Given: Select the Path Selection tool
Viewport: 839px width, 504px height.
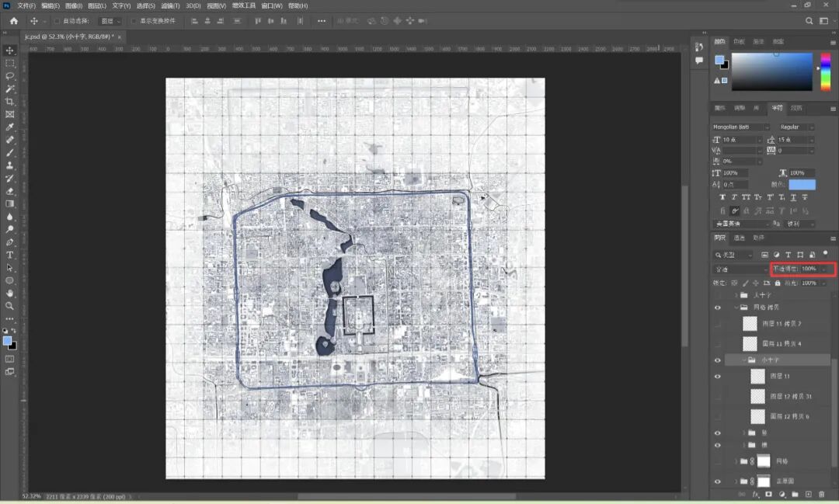Looking at the screenshot, I should [9, 268].
